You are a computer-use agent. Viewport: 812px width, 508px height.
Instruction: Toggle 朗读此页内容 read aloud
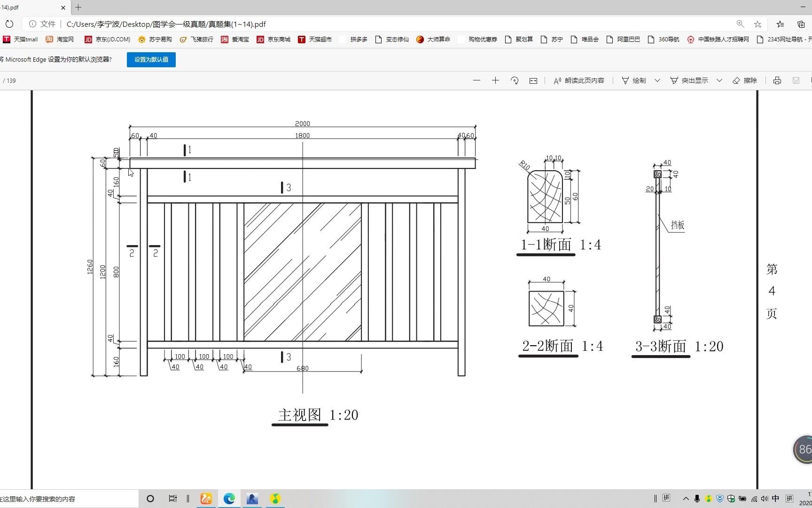point(579,80)
